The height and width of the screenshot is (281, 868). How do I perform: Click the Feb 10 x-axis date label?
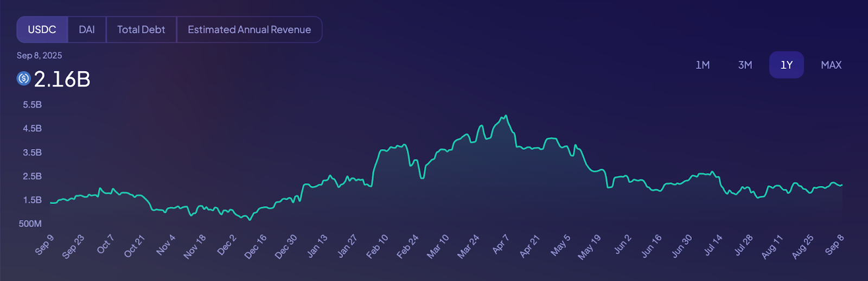(x=377, y=246)
